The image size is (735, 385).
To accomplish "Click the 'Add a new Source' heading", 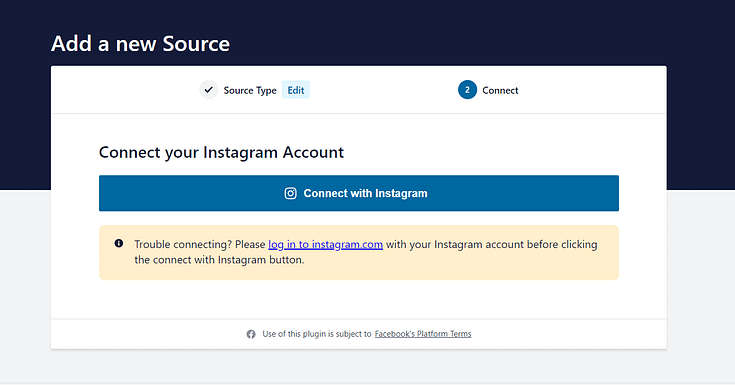I will coord(141,44).
